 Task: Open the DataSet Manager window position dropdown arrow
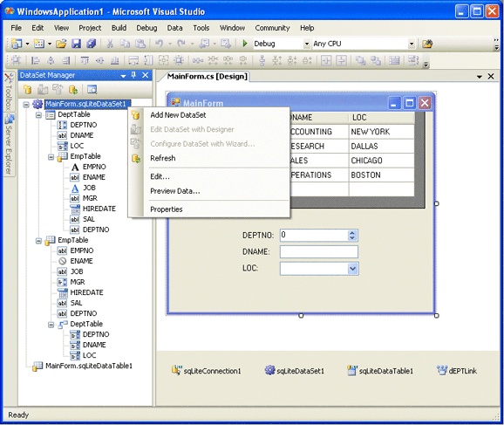point(124,76)
